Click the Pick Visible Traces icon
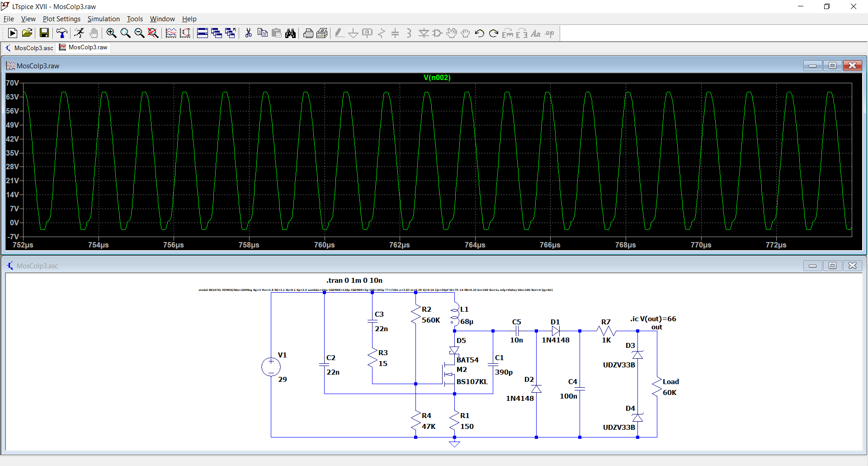This screenshot has height=466, width=868. pos(171,33)
